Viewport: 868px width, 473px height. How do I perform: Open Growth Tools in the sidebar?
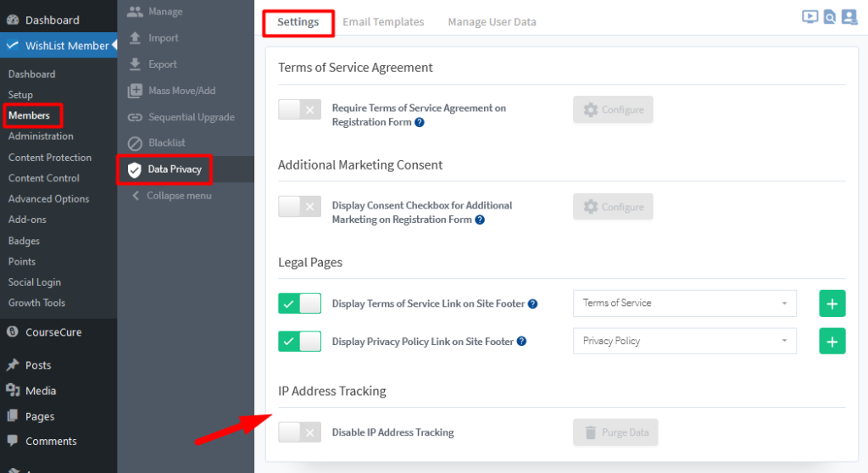click(36, 303)
